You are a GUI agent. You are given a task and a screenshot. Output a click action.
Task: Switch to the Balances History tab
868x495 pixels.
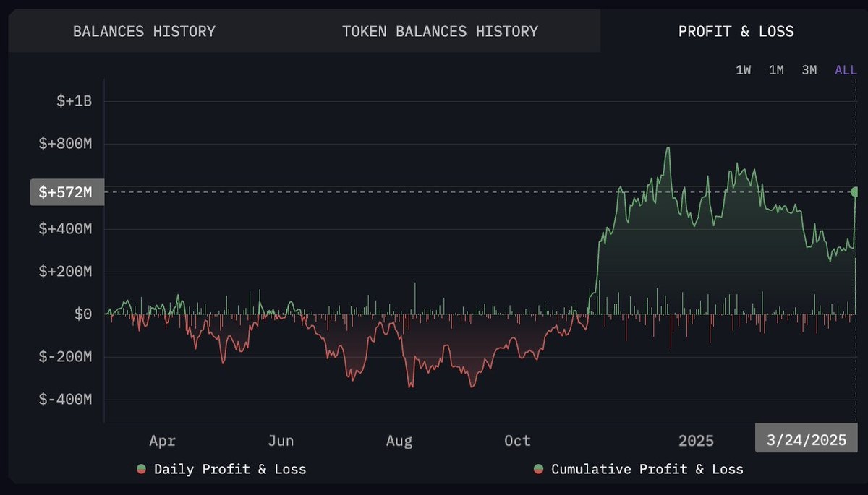(144, 32)
